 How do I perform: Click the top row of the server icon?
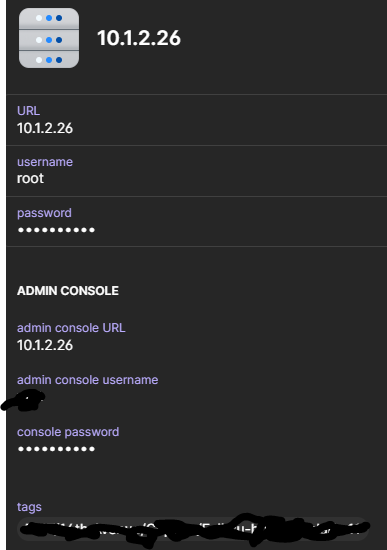[49, 18]
